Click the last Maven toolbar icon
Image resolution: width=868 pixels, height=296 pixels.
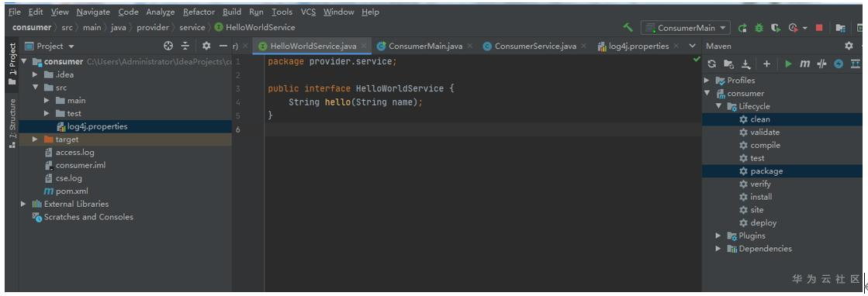856,64
